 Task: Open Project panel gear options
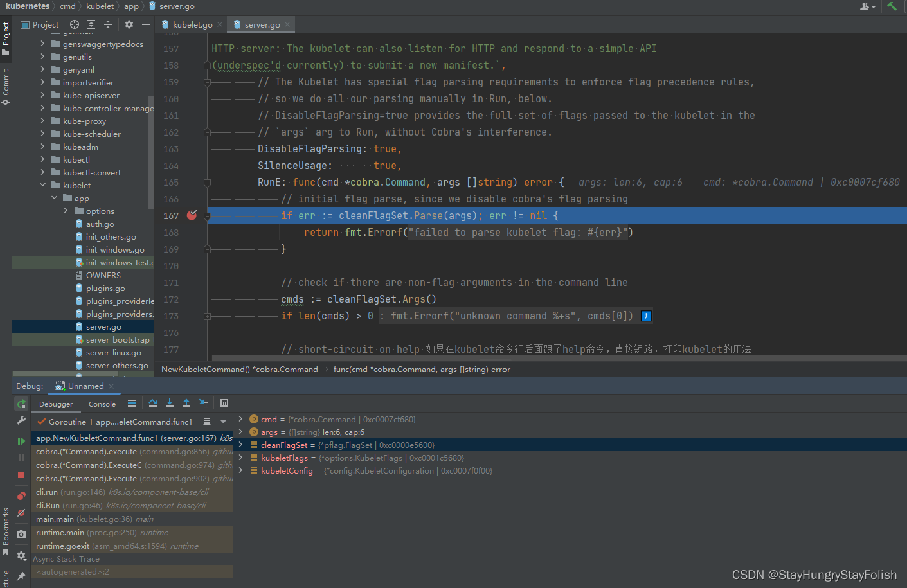pyautogui.click(x=129, y=24)
